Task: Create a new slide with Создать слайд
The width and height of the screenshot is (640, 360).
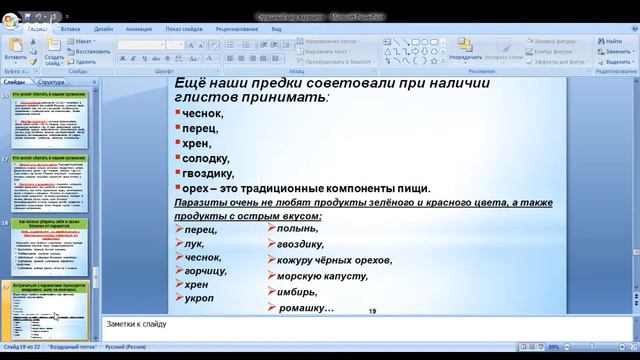Action: click(54, 52)
